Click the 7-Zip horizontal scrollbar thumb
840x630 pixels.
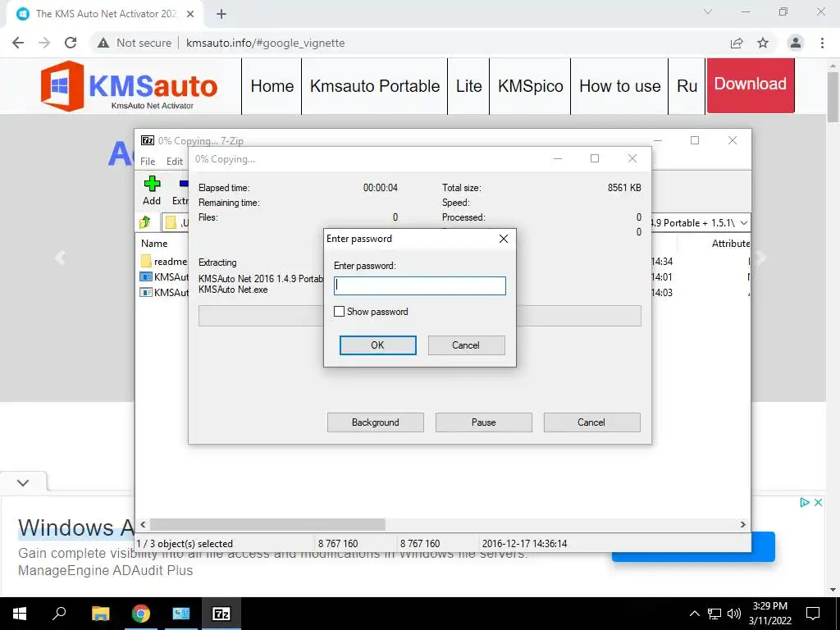point(267,524)
